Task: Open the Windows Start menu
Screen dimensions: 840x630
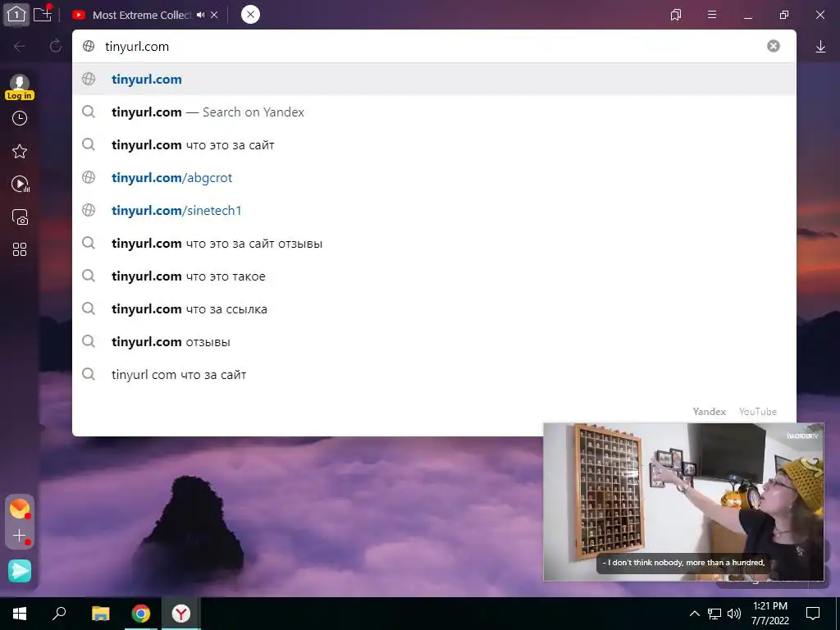Action: click(20, 614)
